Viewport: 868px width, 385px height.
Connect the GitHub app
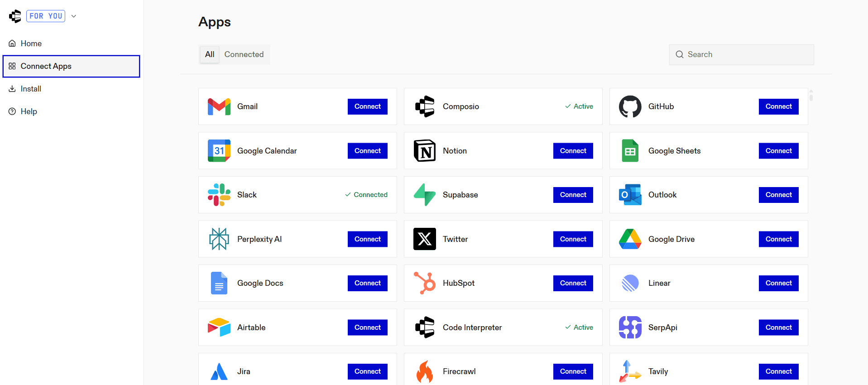pos(779,106)
